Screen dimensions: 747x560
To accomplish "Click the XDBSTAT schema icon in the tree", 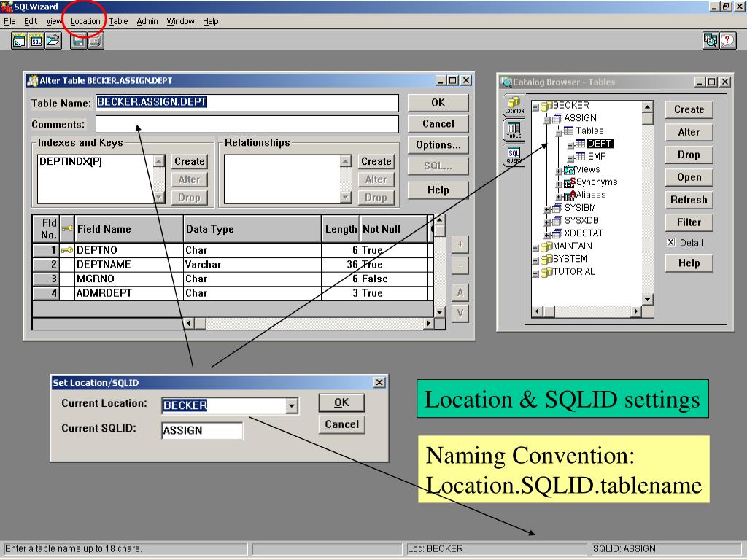I will click(x=557, y=234).
